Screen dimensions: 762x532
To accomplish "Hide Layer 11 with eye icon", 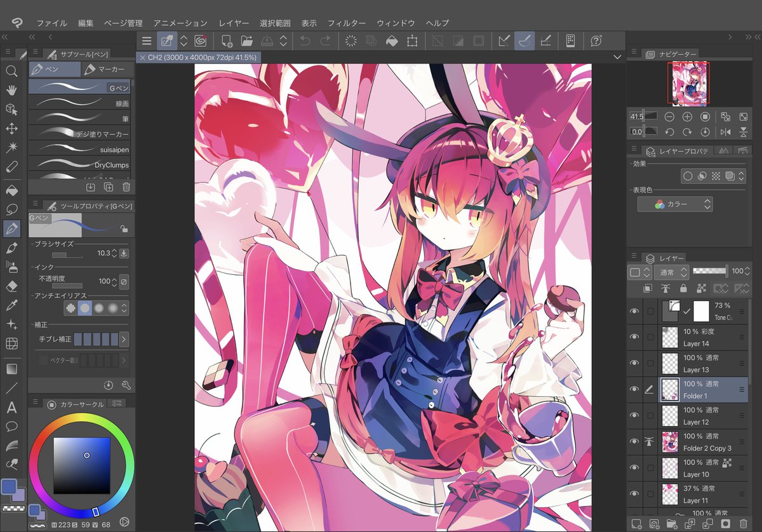I will [634, 493].
